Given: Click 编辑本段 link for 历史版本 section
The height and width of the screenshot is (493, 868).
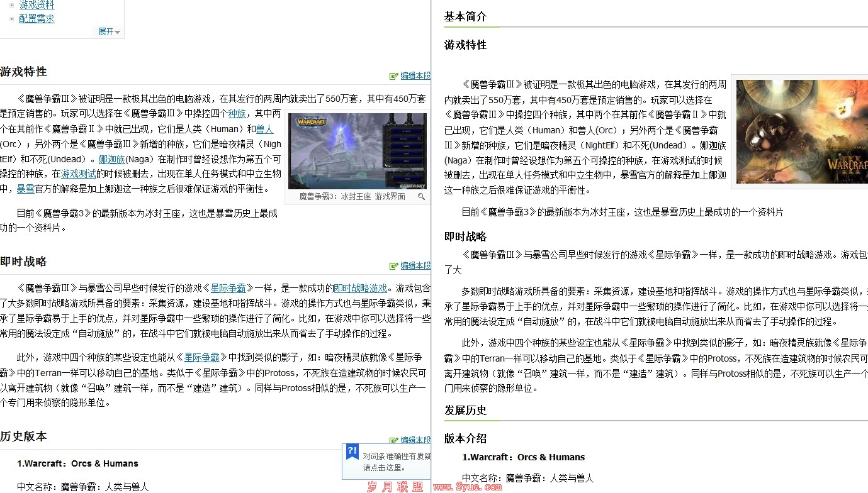Looking at the screenshot, I should [416, 440].
